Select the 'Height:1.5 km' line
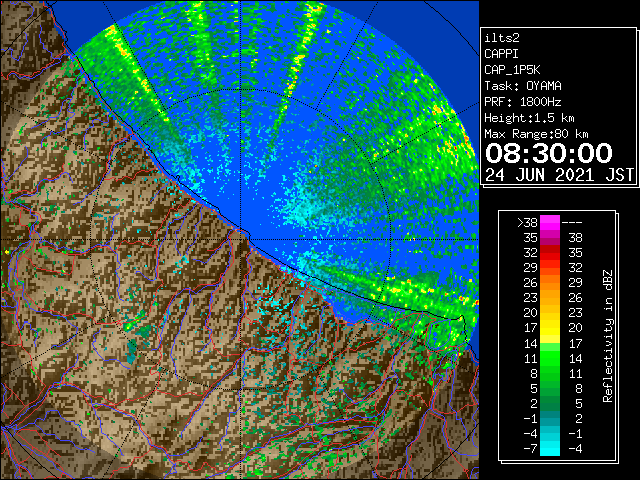The width and height of the screenshot is (640, 480). [x=529, y=118]
